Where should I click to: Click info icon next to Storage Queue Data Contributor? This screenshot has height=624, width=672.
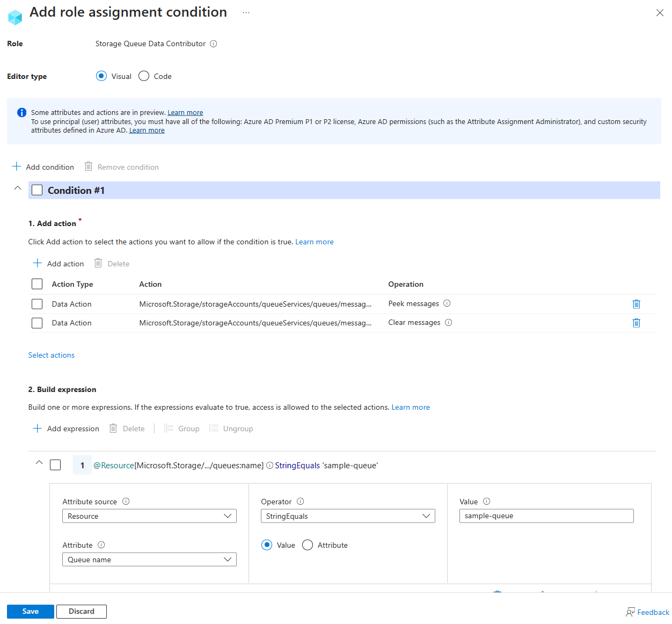coord(214,44)
